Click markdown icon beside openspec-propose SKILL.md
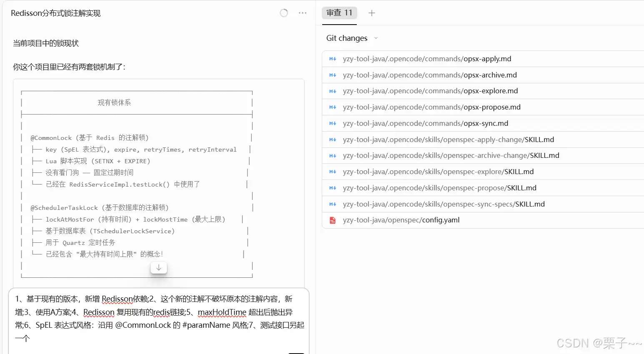 pyautogui.click(x=333, y=188)
